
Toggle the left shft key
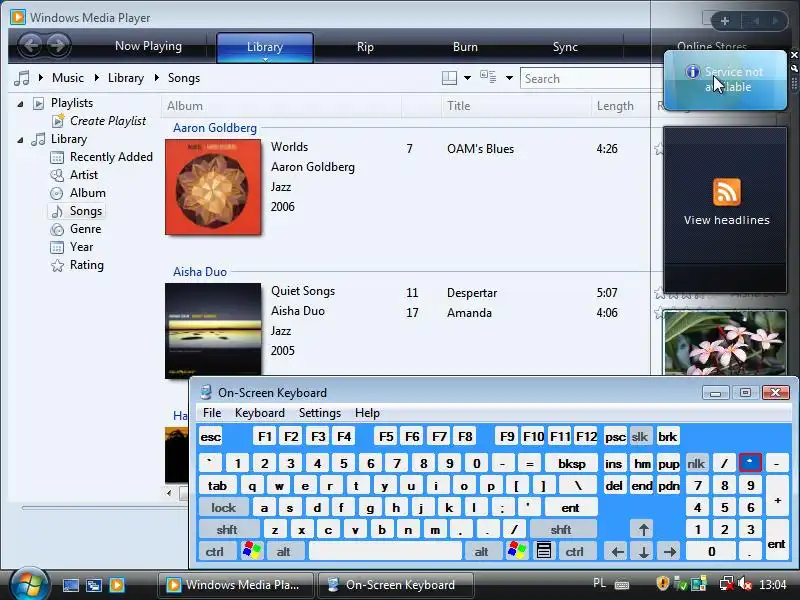227,530
